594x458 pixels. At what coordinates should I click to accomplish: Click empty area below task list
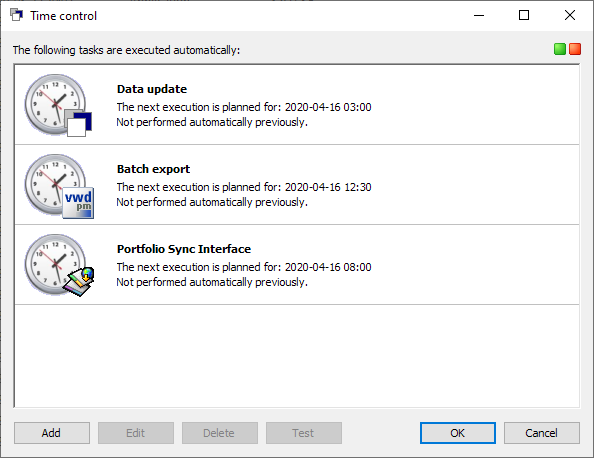coord(297,356)
